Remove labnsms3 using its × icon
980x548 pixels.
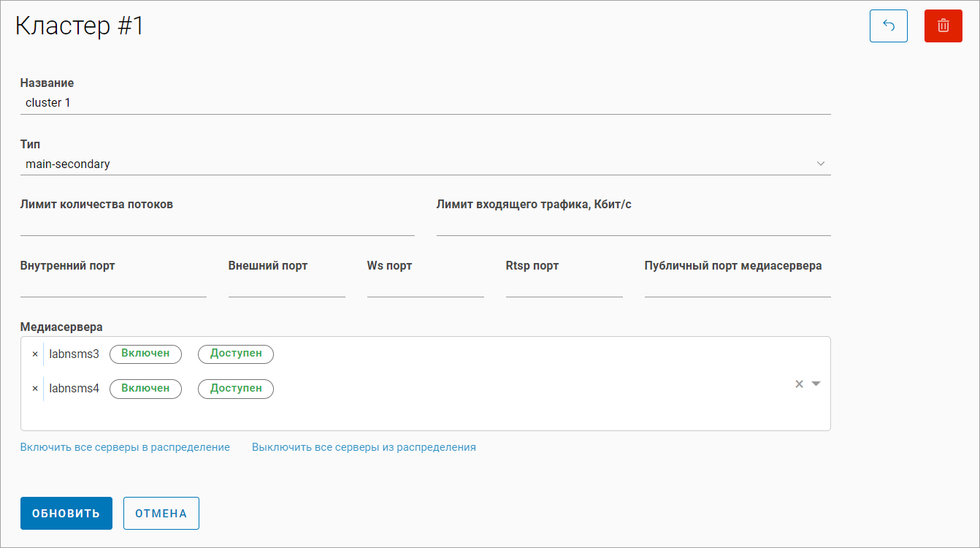click(x=35, y=354)
